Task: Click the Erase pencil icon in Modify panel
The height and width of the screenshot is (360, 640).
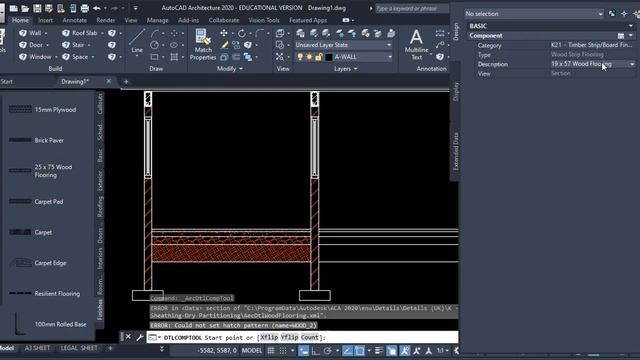Action: pyautogui.click(x=224, y=45)
